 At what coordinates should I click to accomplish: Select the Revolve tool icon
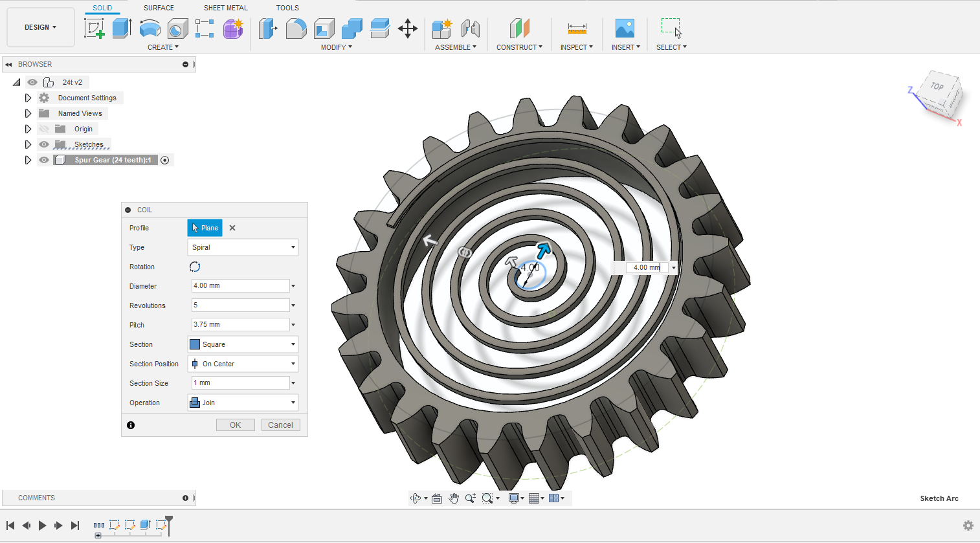tap(150, 28)
